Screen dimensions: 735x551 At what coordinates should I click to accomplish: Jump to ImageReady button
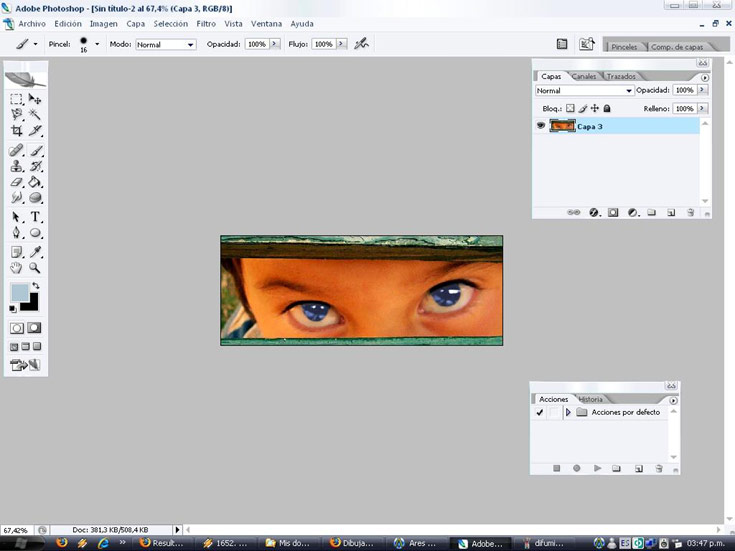[x=26, y=365]
